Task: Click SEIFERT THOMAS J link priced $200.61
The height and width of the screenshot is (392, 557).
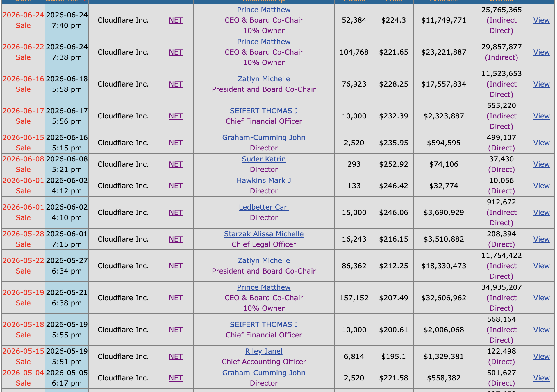Action: pyautogui.click(x=264, y=325)
